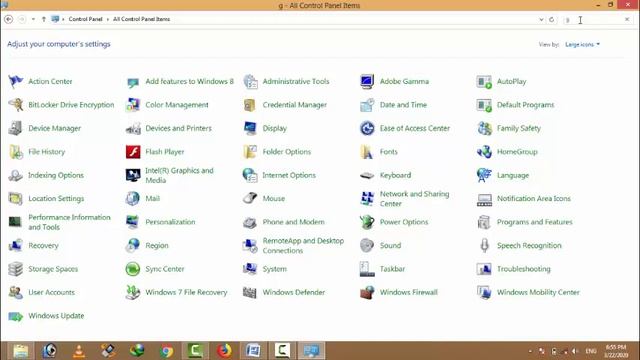Screen dimensions: 640x360
Task: Open the Date and Time icon
Action: [367, 105]
